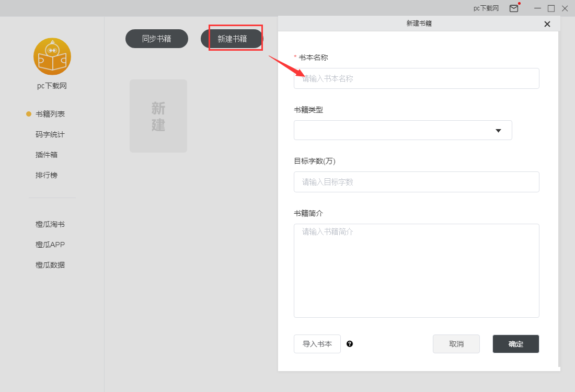Screen dimensions: 575x392
Task: Maximize the application window
Action: point(551,8)
